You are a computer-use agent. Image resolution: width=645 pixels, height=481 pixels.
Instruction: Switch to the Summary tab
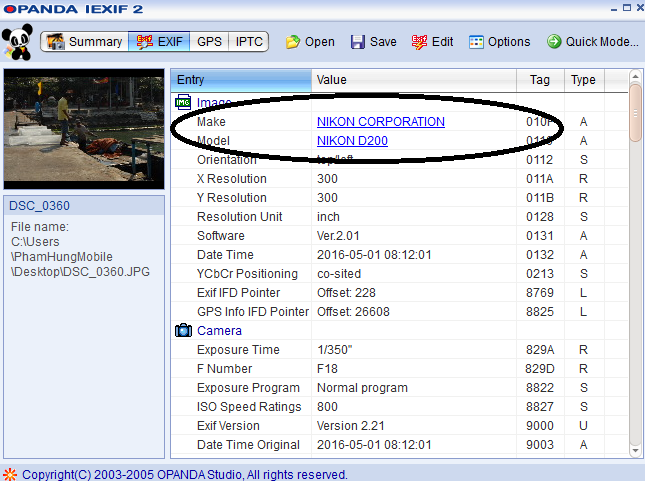pos(85,42)
